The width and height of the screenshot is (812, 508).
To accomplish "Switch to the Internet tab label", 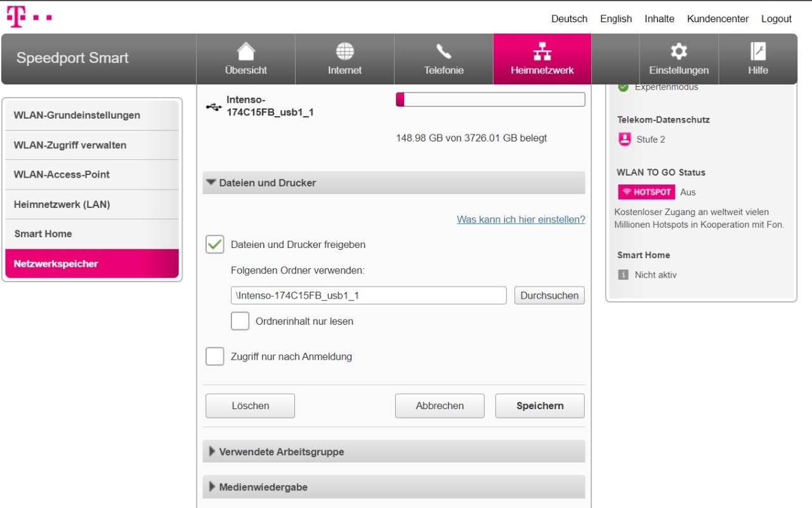I will (x=344, y=70).
